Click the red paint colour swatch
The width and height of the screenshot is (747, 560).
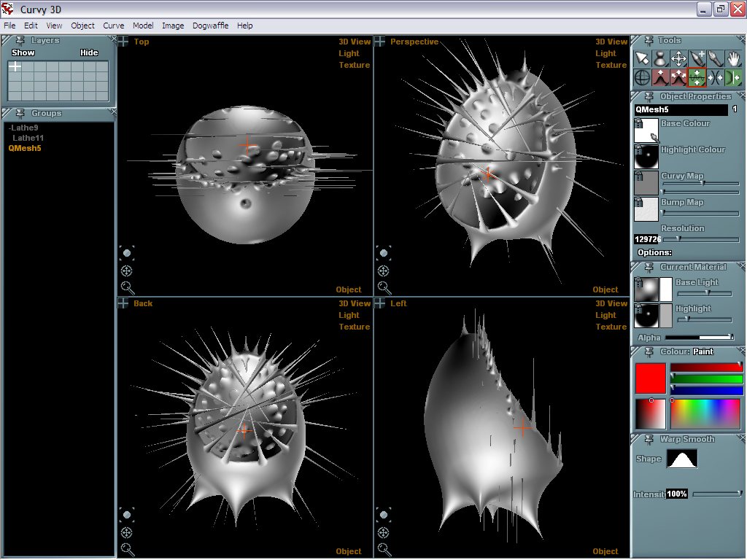coord(650,378)
